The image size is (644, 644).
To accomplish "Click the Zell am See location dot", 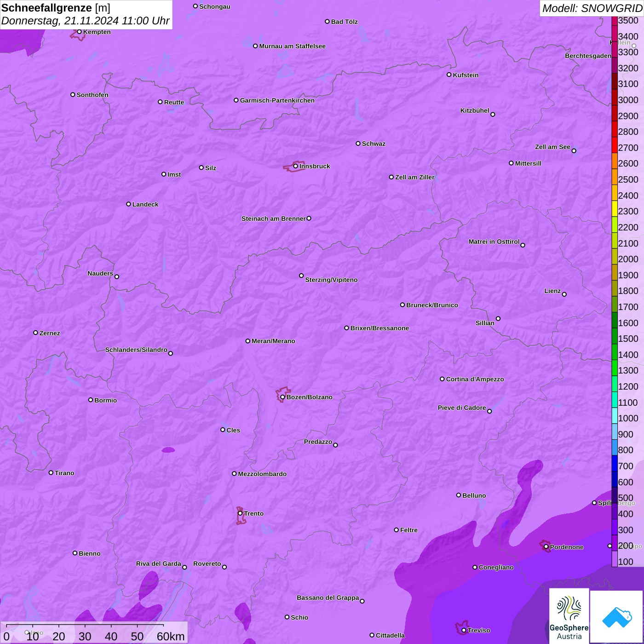I will pos(574,151).
